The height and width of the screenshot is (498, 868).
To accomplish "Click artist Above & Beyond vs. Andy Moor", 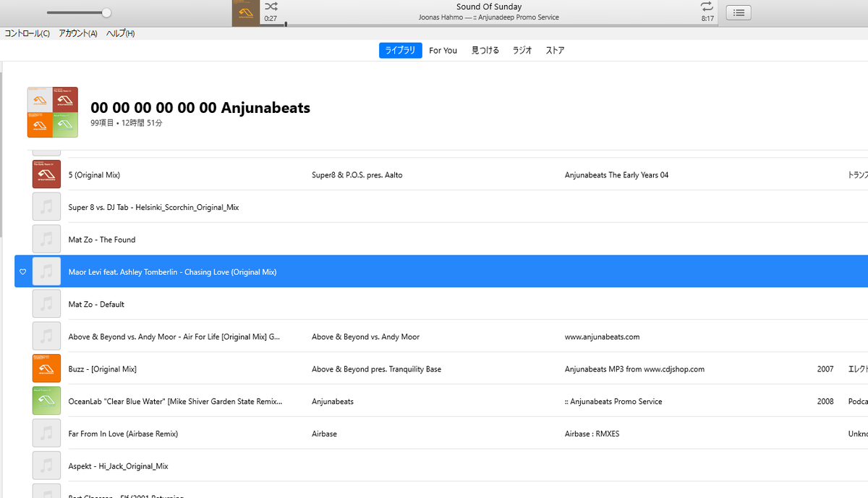I will coord(365,337).
